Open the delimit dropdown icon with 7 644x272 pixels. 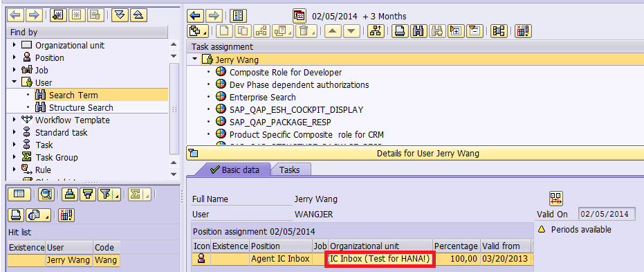click(x=283, y=30)
